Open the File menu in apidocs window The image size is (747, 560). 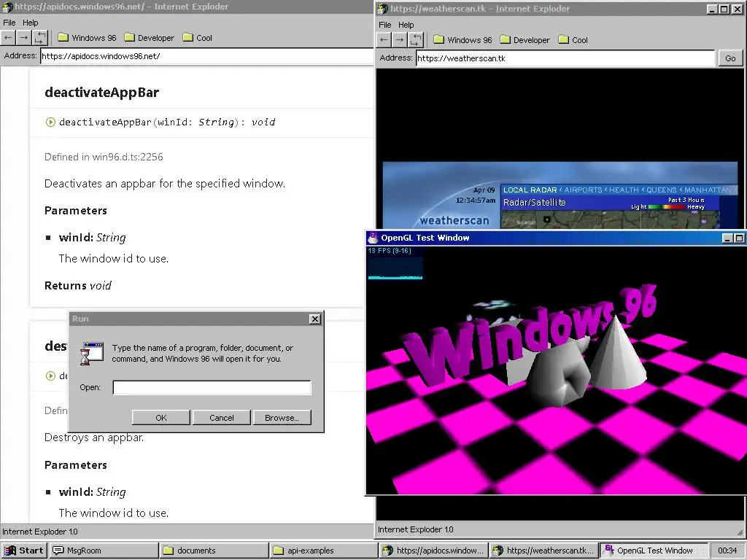[x=9, y=23]
